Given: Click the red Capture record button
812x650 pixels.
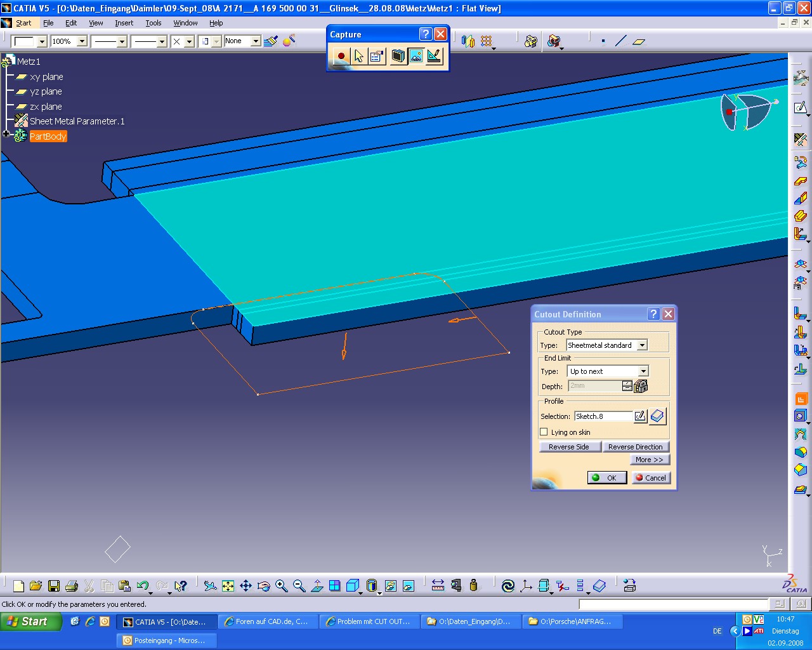Looking at the screenshot, I should click(x=341, y=56).
